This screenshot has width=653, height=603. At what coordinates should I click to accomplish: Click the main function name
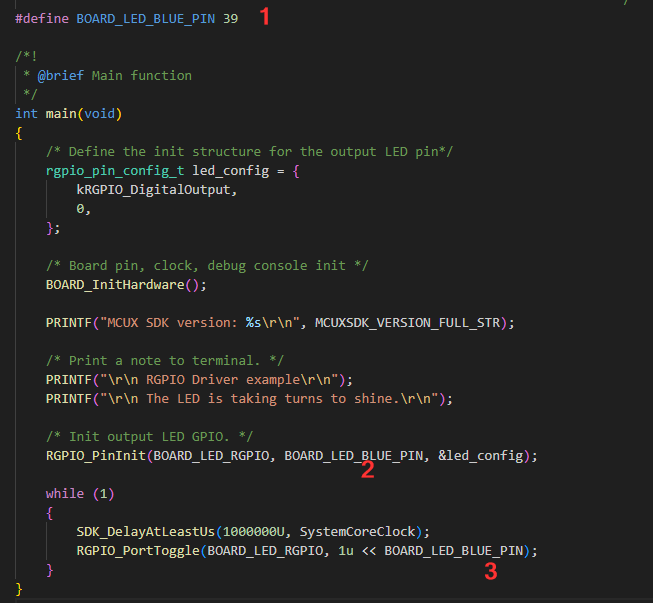tap(64, 113)
